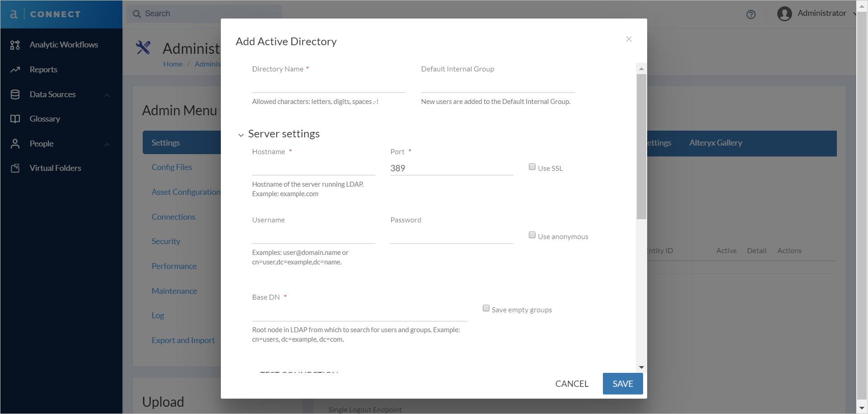Click the dialog scrollbar thumb
Screen dimensions: 868x414
(x=641, y=147)
